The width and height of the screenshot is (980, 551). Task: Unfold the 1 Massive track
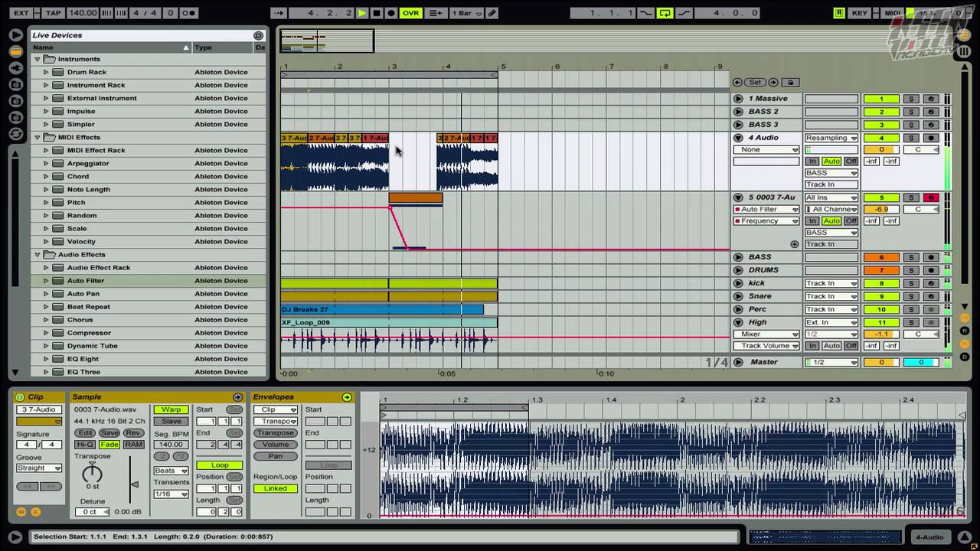[738, 99]
